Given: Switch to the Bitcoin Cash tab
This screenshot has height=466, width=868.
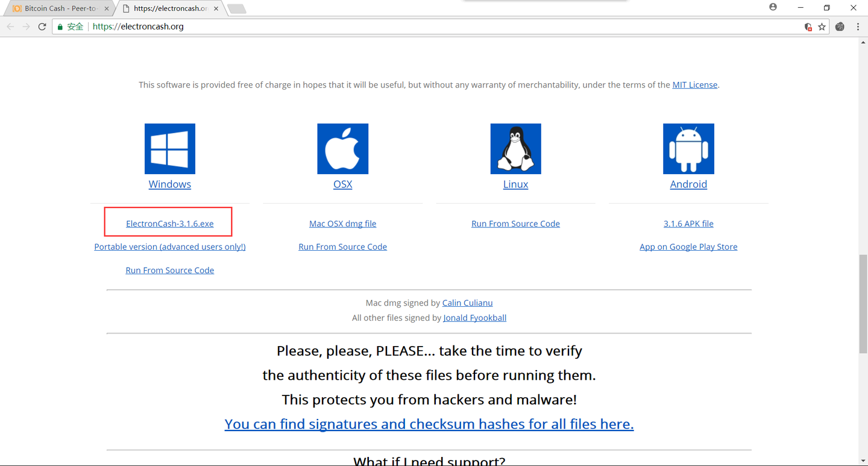Looking at the screenshot, I should pyautogui.click(x=59, y=8).
